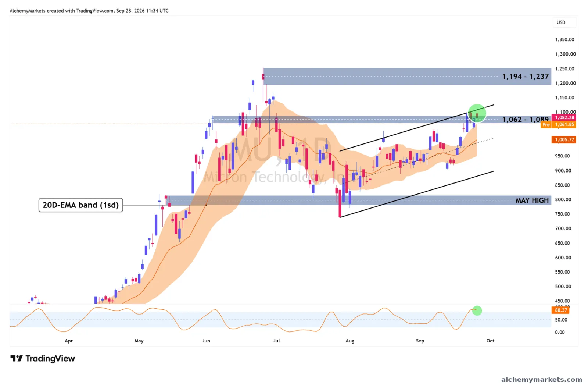Select the 500.00 price axis value
Viewport: 588px width, 387px height.
click(563, 287)
